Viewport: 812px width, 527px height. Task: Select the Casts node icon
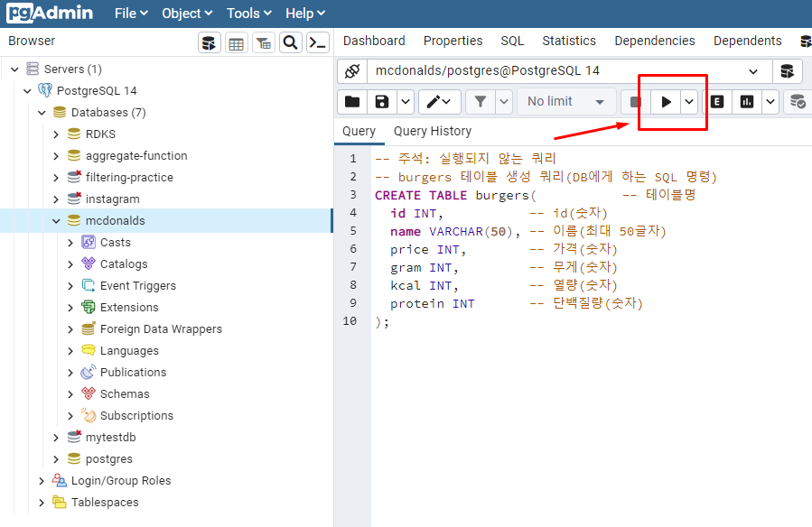click(89, 242)
